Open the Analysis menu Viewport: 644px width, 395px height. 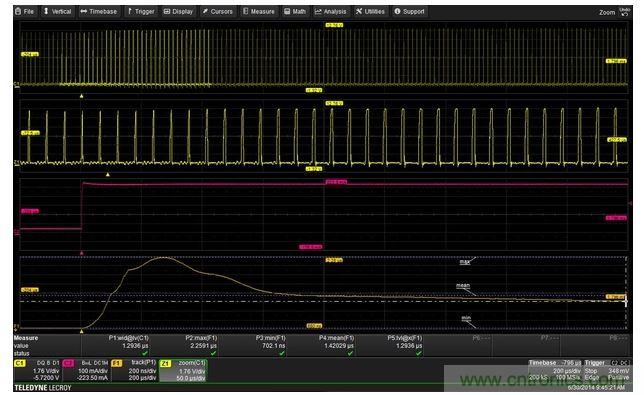[x=331, y=11]
